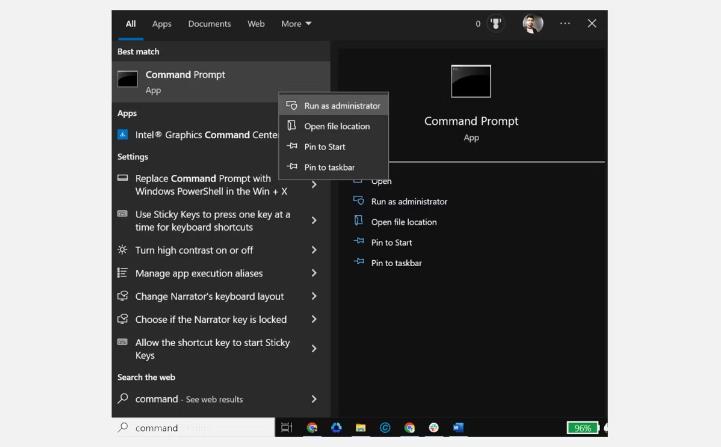Open Microsoft Word from taskbar
Screen dimensions: 721x447
458,428
